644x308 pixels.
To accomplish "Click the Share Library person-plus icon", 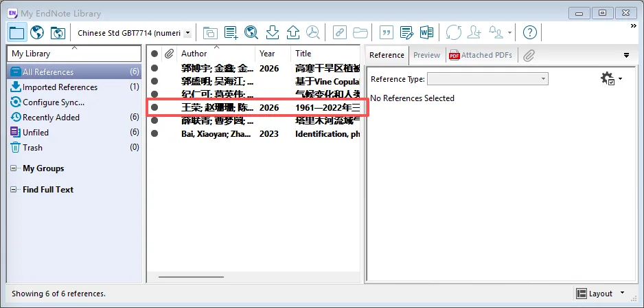I will tap(474, 32).
